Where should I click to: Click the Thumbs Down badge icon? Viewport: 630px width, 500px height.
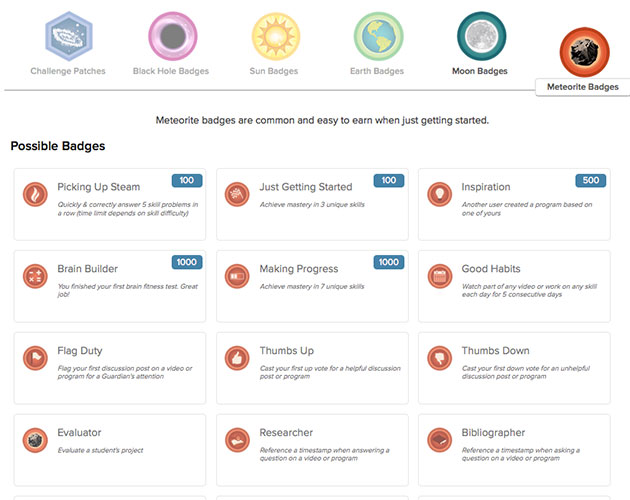439,357
